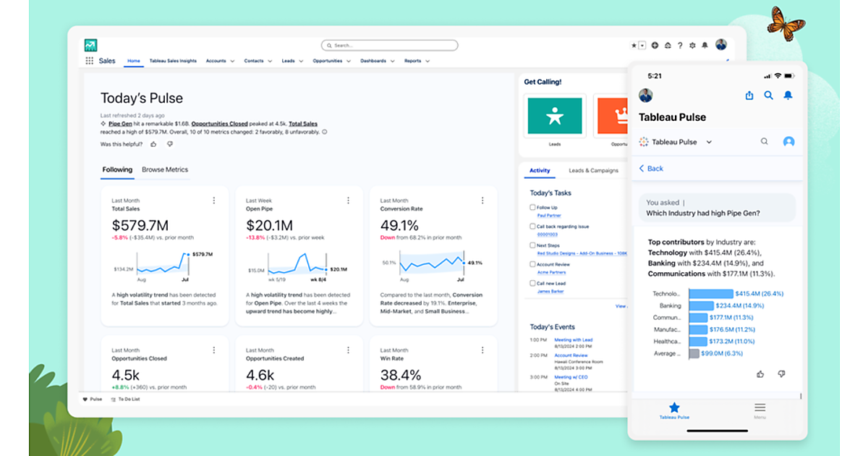Open the setup gear icon

tap(692, 45)
